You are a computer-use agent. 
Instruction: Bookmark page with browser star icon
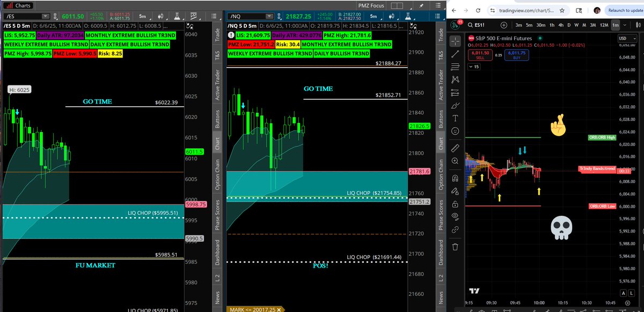561,10
